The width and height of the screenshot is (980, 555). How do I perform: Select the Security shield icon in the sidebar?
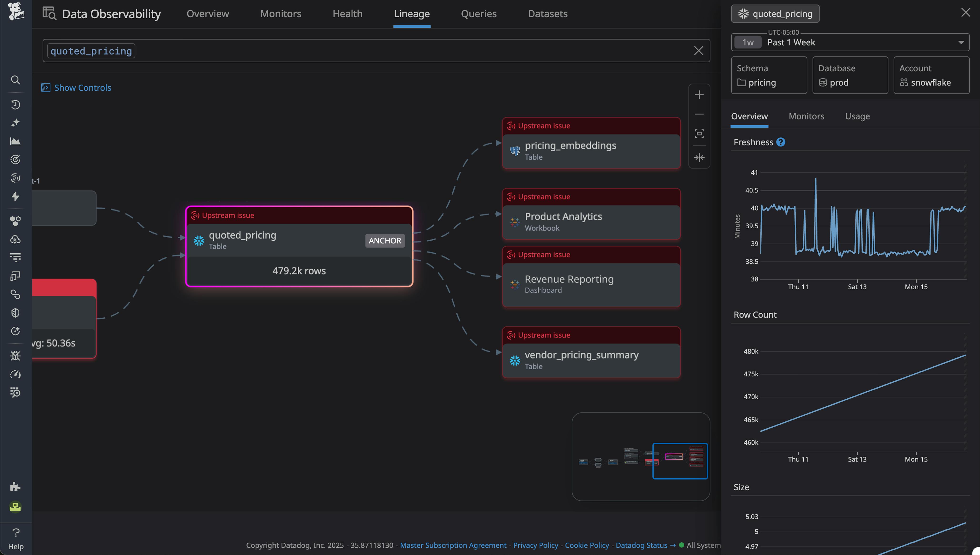coord(16,313)
